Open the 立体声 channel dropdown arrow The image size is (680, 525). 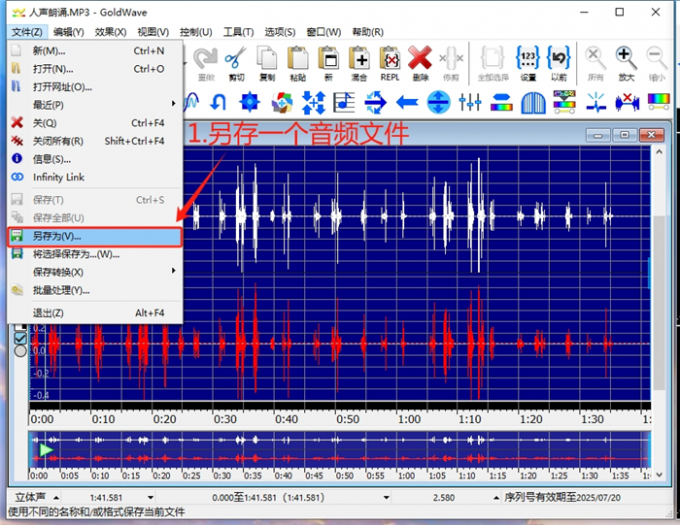pyautogui.click(x=56, y=498)
